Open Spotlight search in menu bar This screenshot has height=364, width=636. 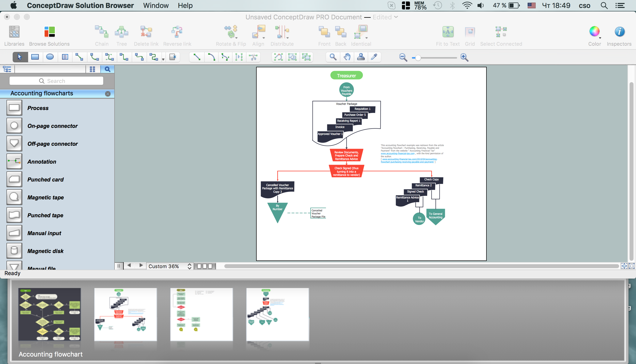(604, 5)
